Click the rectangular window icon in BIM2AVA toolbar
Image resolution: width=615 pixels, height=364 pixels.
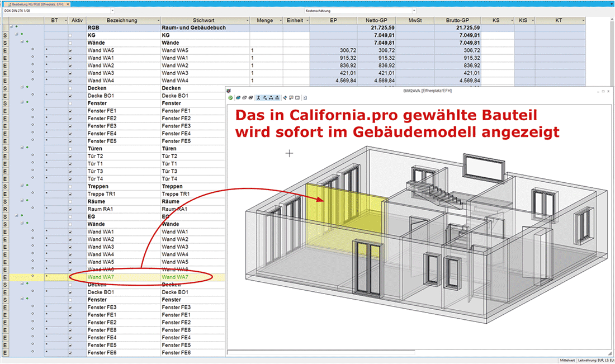pyautogui.click(x=297, y=98)
